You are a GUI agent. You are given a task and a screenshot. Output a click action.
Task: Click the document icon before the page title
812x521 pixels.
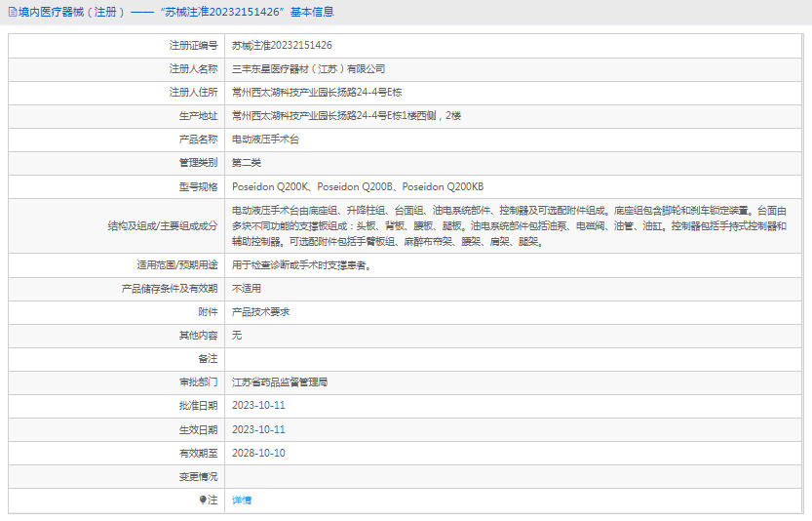click(x=13, y=12)
